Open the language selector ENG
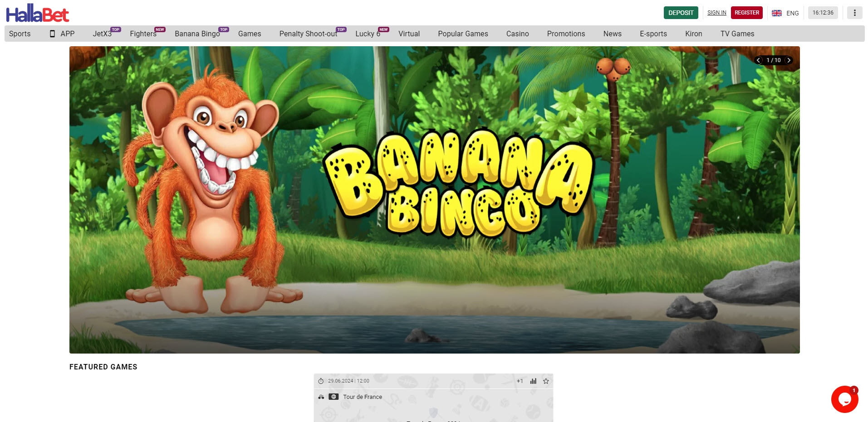This screenshot has height=422, width=868. click(785, 13)
